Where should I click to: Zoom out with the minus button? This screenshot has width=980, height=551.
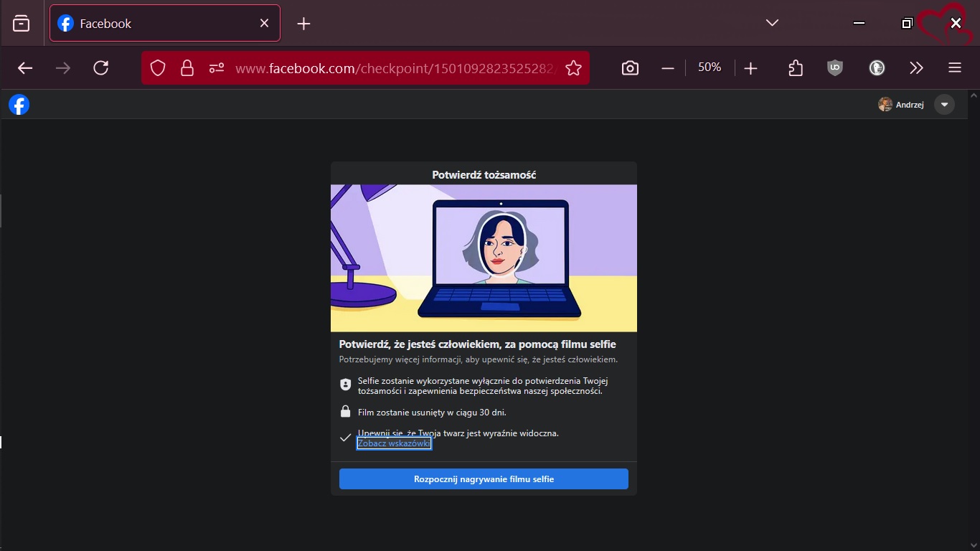[x=668, y=68]
